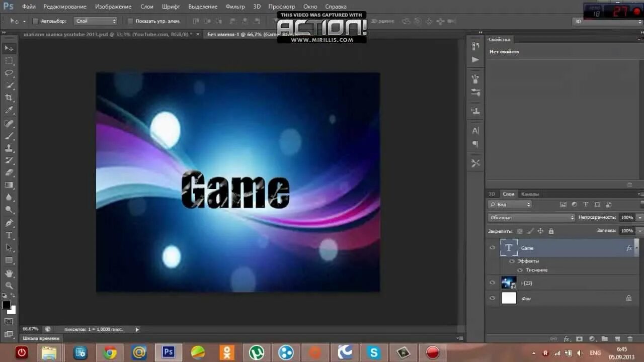Open the Слои menu
Image resolution: width=644 pixels, height=362 pixels.
[147, 7]
